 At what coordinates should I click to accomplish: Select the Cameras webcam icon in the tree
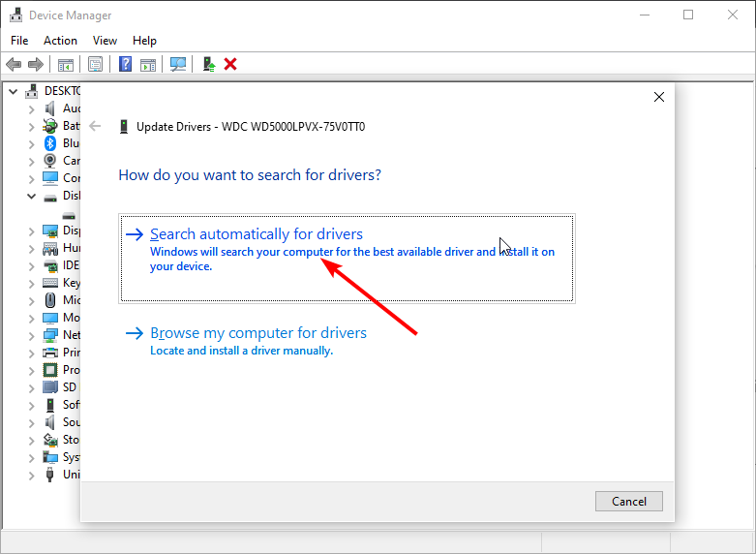click(x=50, y=161)
